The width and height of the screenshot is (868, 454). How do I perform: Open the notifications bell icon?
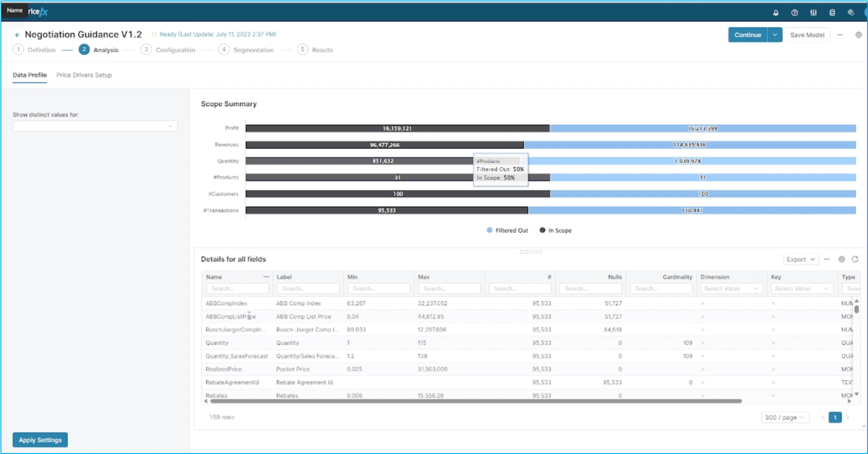click(776, 13)
